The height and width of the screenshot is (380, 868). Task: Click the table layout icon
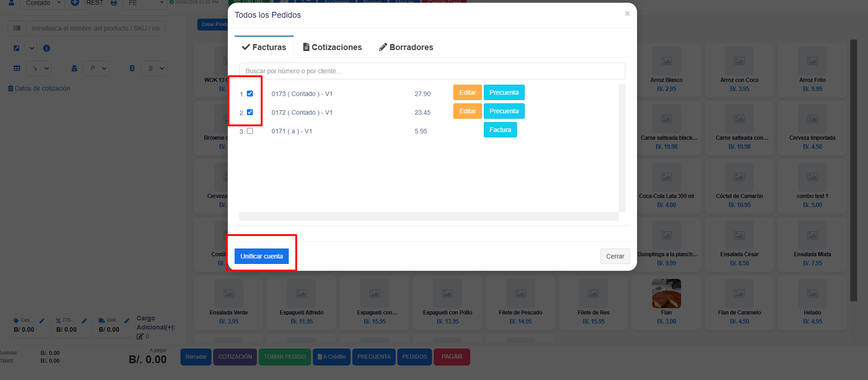pyautogui.click(x=17, y=68)
